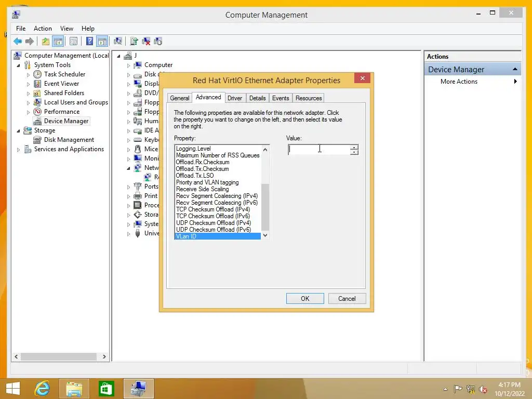Select Task Scheduler in the tree
This screenshot has height=399, width=532.
coord(64,74)
